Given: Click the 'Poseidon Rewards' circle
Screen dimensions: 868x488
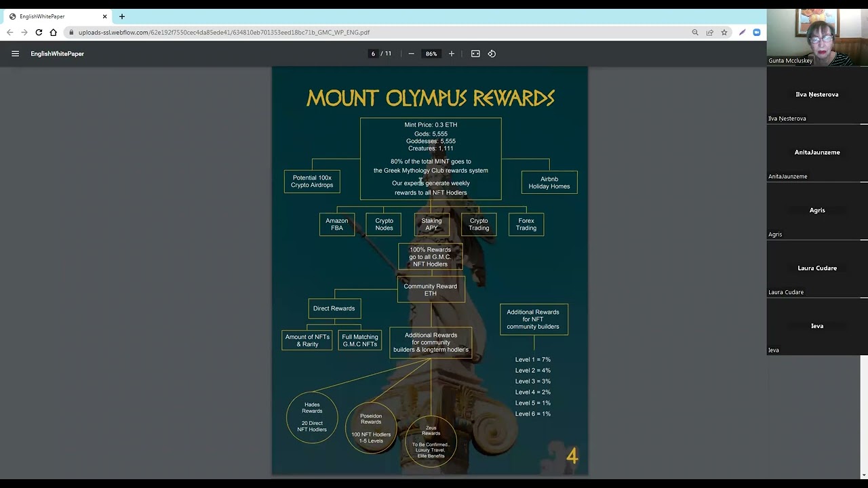Looking at the screenshot, I should coord(371,428).
